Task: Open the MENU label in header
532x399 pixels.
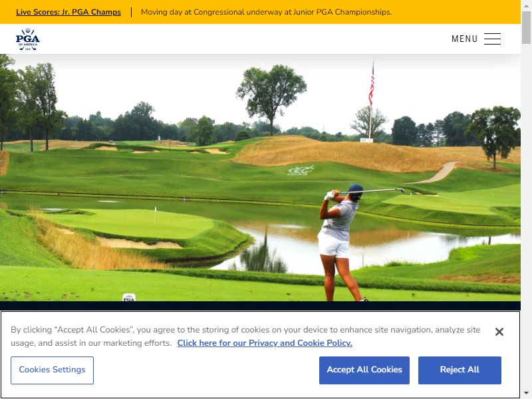Action: [464, 39]
